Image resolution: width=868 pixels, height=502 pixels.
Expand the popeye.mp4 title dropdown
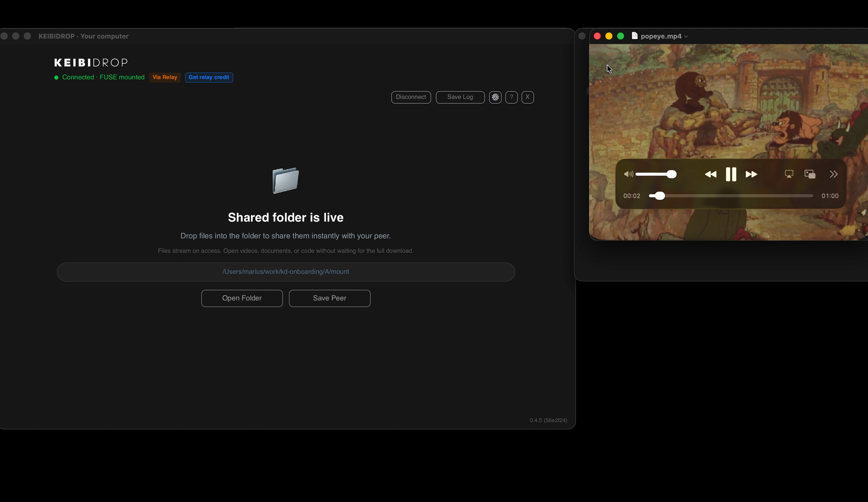686,37
